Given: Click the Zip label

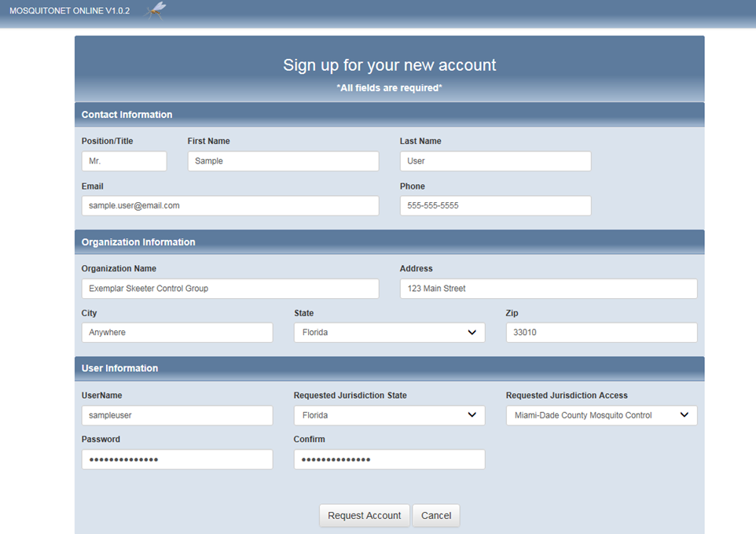Looking at the screenshot, I should (x=512, y=313).
